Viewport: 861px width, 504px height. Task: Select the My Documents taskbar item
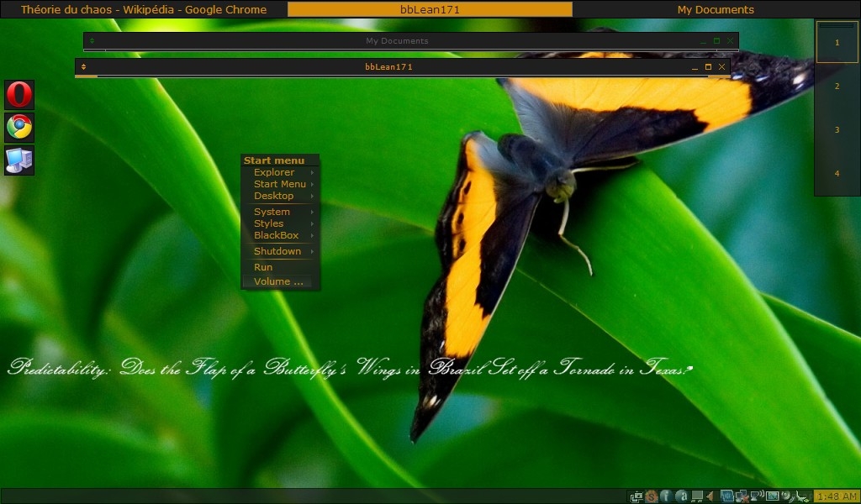(x=716, y=9)
